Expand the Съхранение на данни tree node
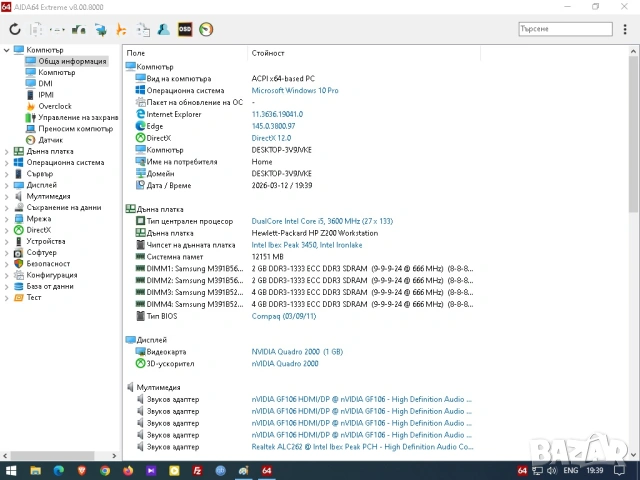This screenshot has height=480, width=640. tap(6, 208)
